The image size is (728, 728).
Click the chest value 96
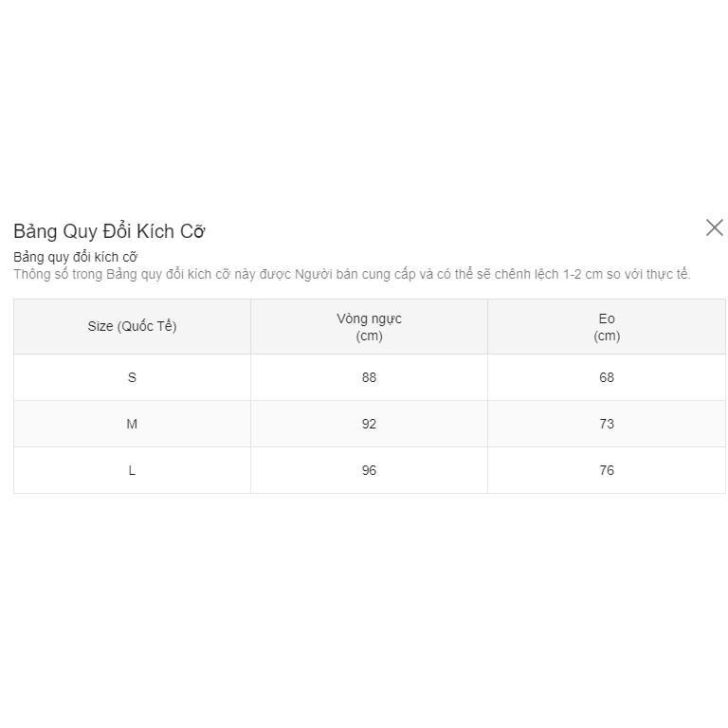point(369,470)
